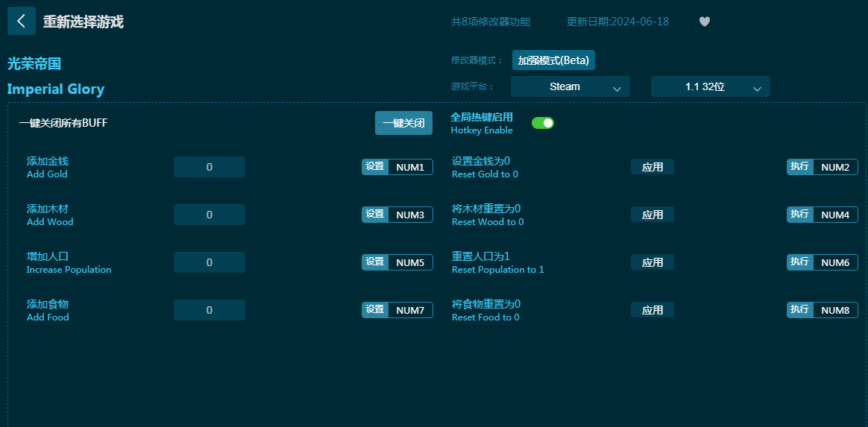Click the 共8项修改器功能 text
This screenshot has width=868, height=427.
[x=491, y=22]
